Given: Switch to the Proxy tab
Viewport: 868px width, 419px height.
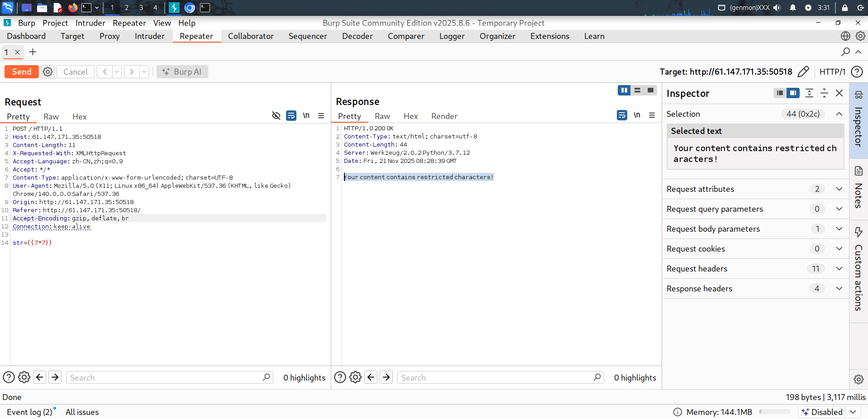Looking at the screenshot, I should click(x=110, y=36).
